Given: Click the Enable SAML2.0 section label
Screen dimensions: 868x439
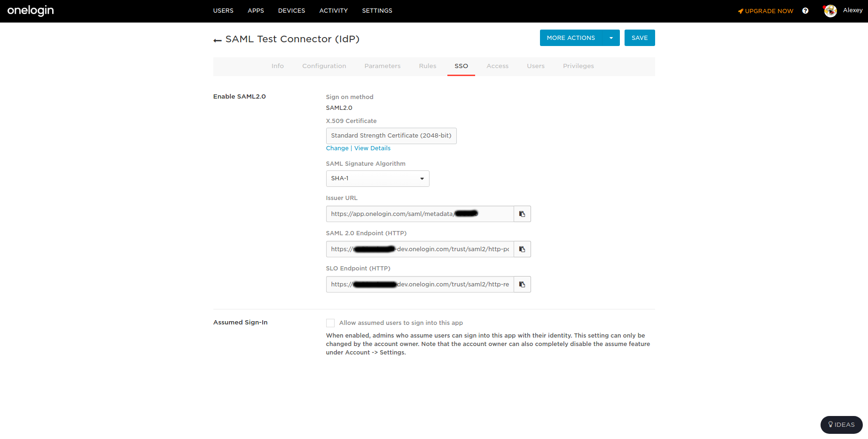Looking at the screenshot, I should pyautogui.click(x=239, y=97).
